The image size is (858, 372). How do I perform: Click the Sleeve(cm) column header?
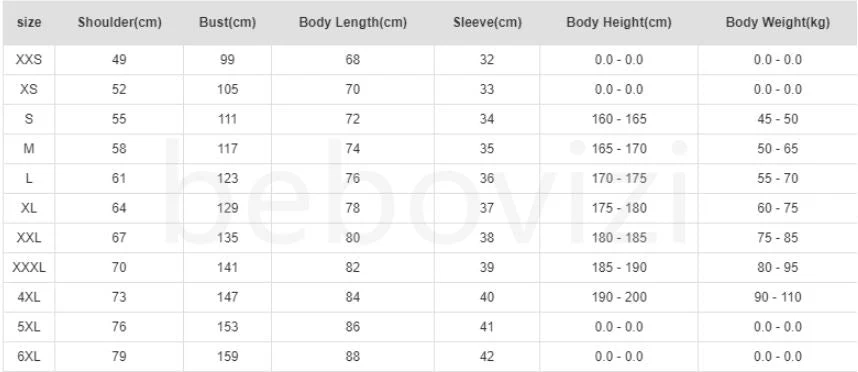click(x=487, y=23)
